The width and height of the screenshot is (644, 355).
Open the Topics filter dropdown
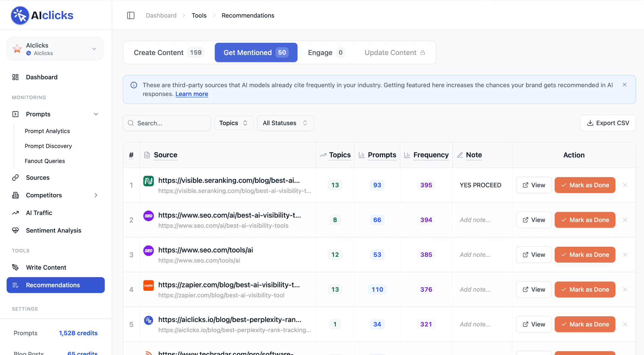click(x=234, y=123)
